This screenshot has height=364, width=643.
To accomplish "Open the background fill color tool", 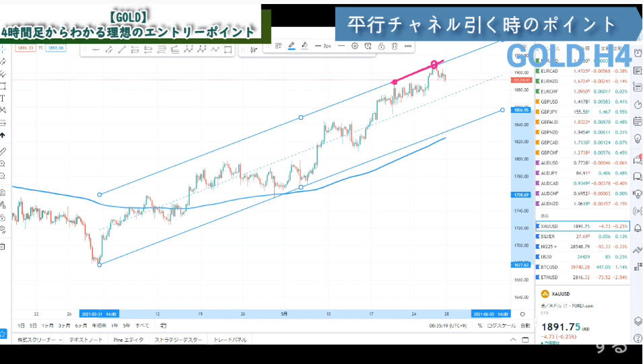I will point(305,46).
